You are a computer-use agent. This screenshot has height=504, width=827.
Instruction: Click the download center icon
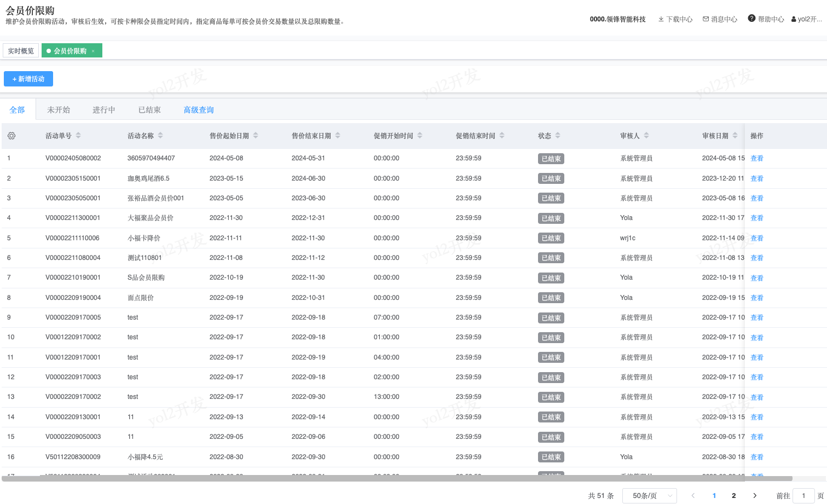pyautogui.click(x=661, y=19)
